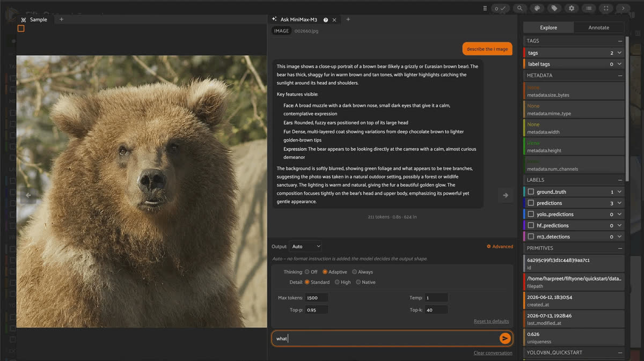Expand the label tags row chevron
This screenshot has width=644, height=361.
tap(619, 64)
